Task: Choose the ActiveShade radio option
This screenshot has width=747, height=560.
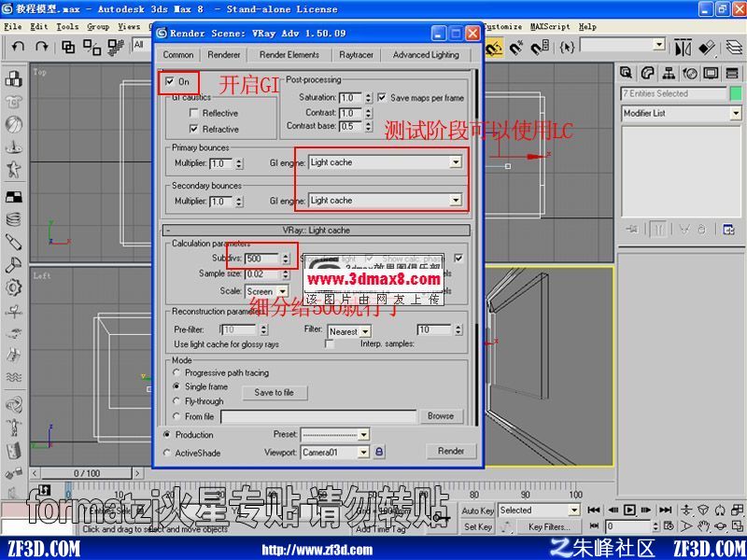Action: click(x=166, y=453)
